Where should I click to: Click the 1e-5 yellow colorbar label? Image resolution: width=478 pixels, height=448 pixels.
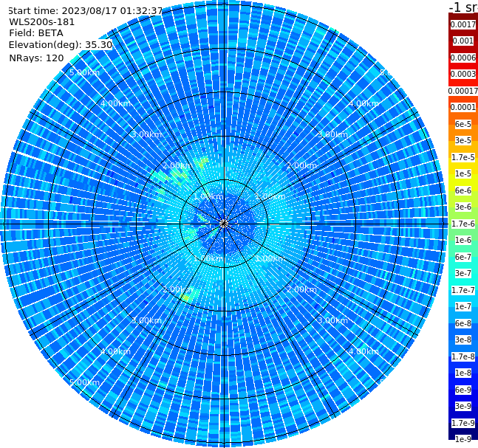(x=463, y=174)
